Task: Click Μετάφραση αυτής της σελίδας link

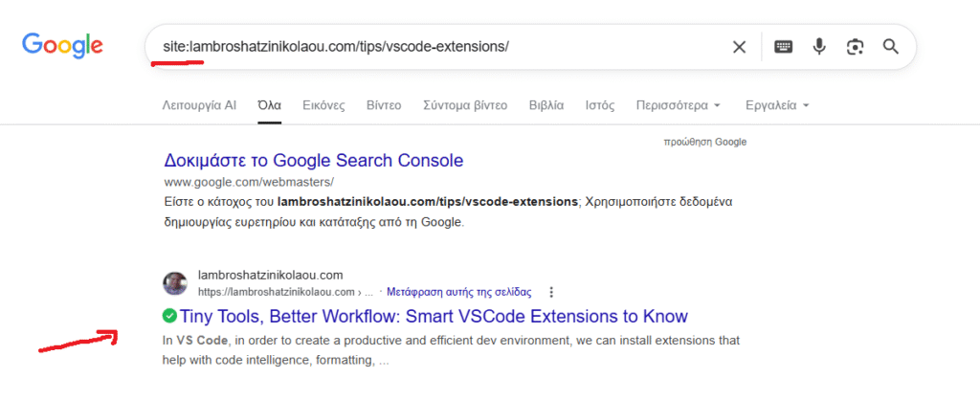Action: 458,292
